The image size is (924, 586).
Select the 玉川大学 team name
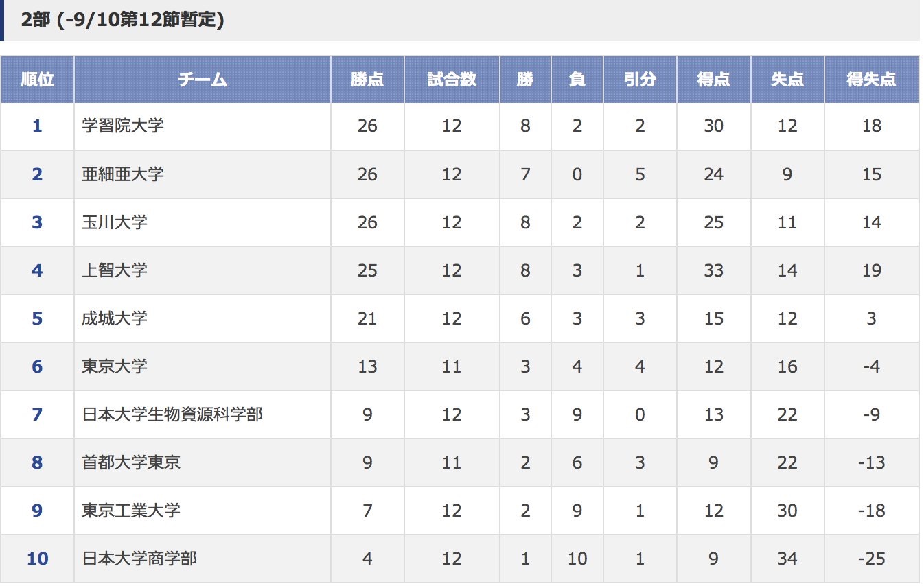tap(115, 222)
